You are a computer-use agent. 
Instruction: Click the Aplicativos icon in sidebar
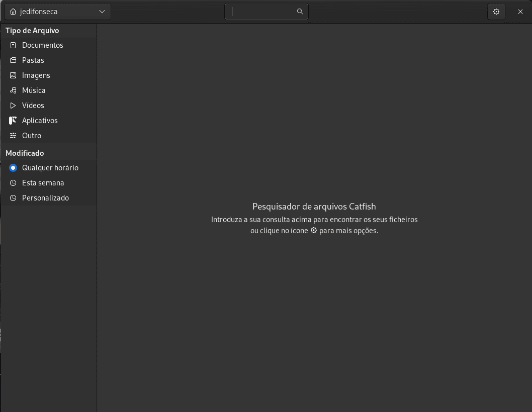(x=13, y=121)
